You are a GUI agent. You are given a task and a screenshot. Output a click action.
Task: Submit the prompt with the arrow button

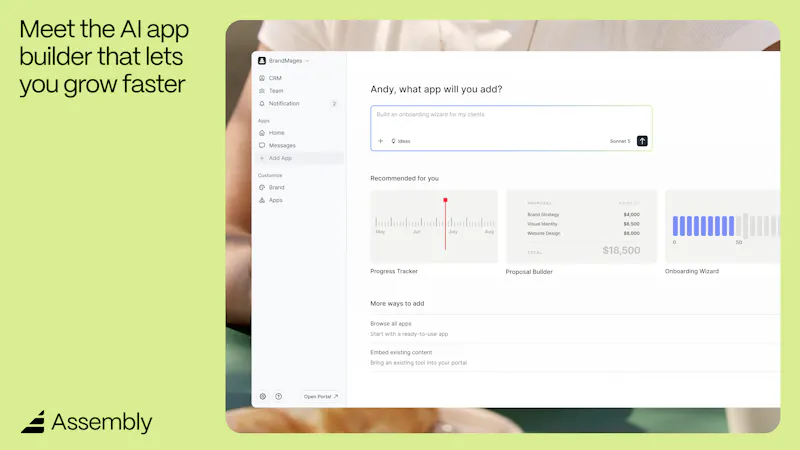click(642, 141)
